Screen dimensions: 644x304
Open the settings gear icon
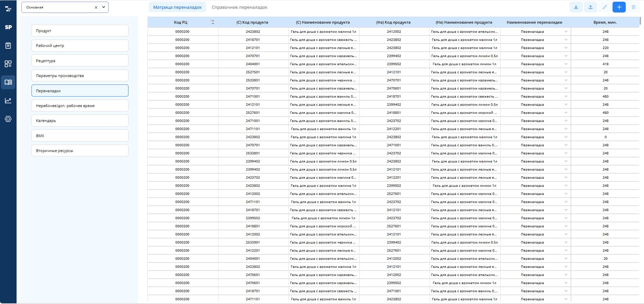8,119
